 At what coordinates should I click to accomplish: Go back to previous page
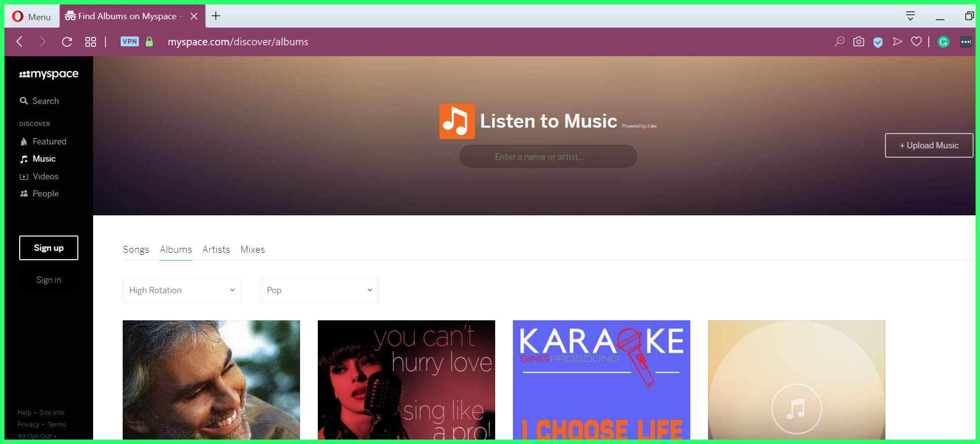(x=20, y=42)
